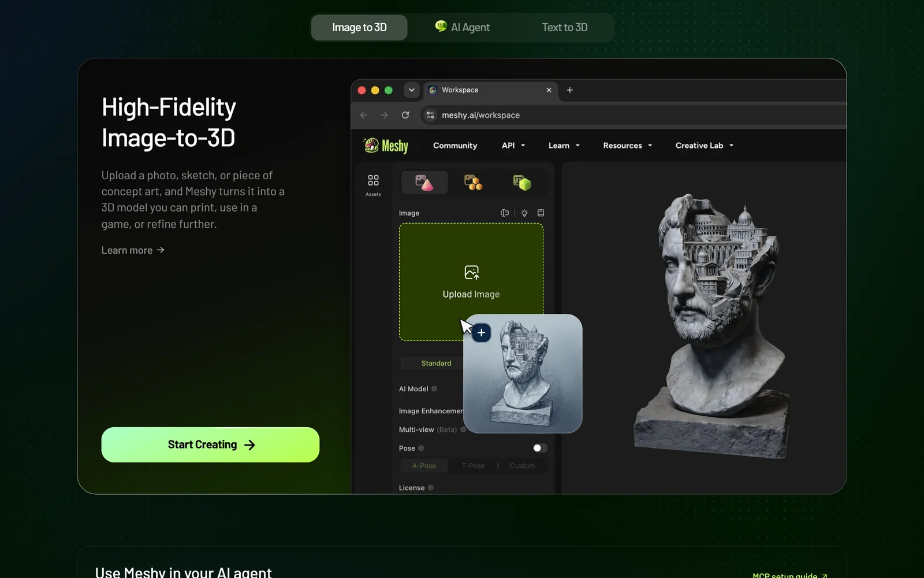The width and height of the screenshot is (924, 578).
Task: Click the AI Model info icon
Action: point(434,389)
